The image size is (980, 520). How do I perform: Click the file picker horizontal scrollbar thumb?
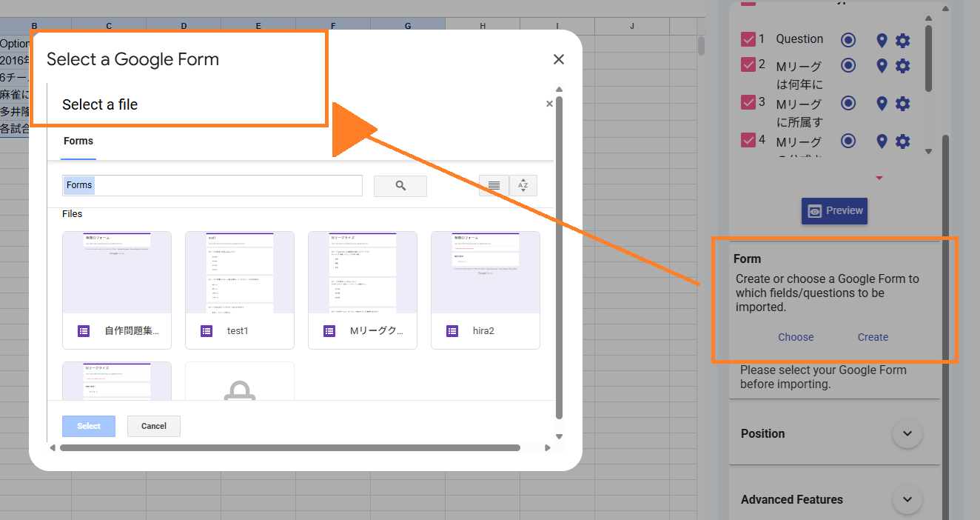pos(290,447)
